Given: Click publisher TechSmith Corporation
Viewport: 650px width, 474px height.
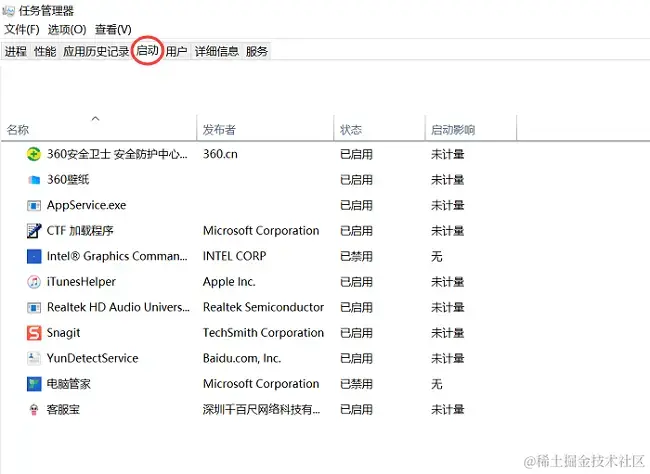Looking at the screenshot, I should click(263, 333).
